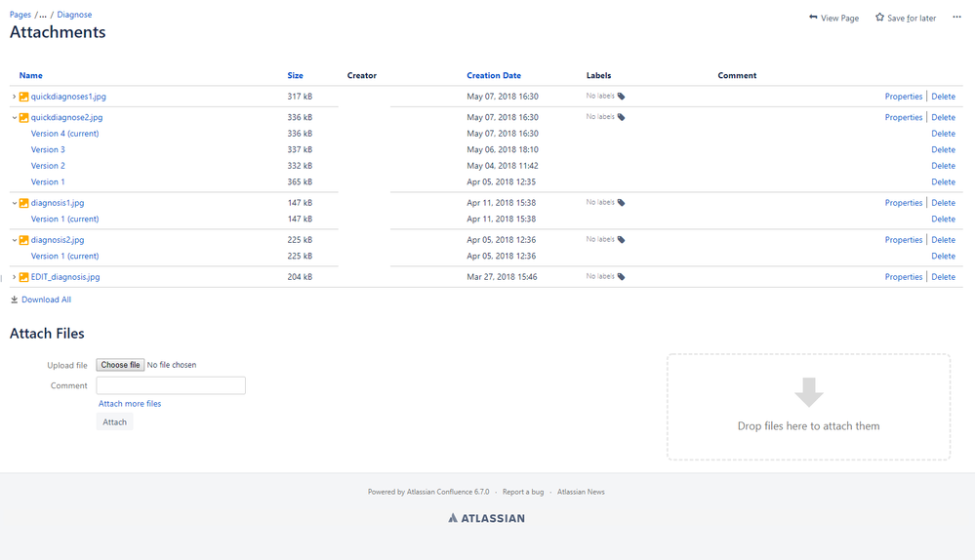Screen dimensions: 975x560
Task: Delete Version 3 dated May 06
Action: pyautogui.click(x=944, y=150)
